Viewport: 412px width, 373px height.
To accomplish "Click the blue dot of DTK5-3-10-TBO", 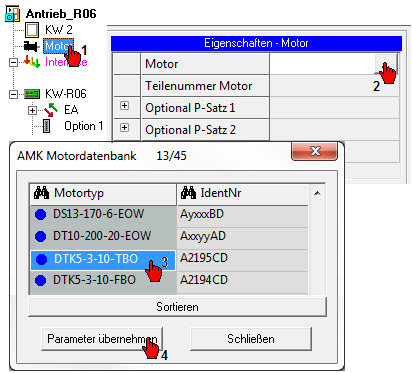I will (x=41, y=259).
